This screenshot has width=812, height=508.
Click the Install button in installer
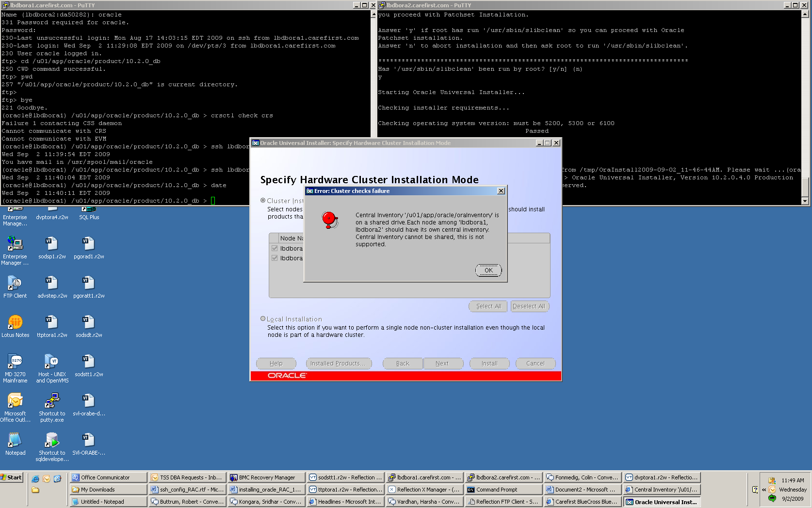[489, 364]
